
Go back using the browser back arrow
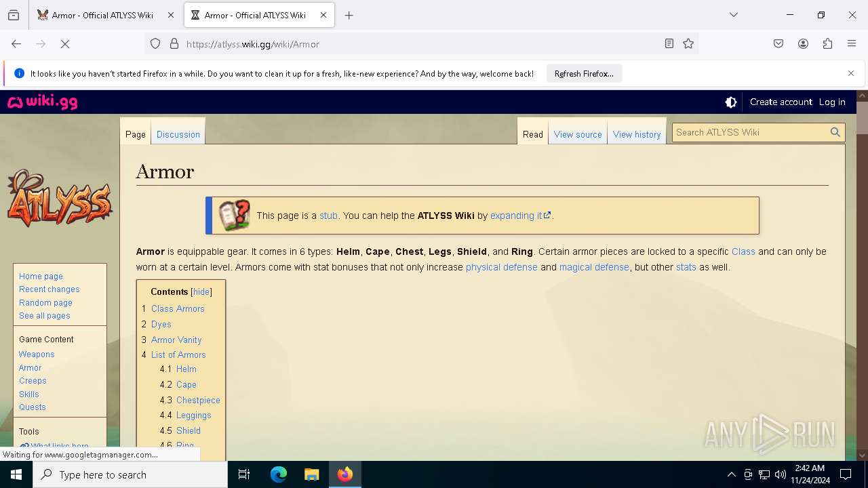point(16,43)
